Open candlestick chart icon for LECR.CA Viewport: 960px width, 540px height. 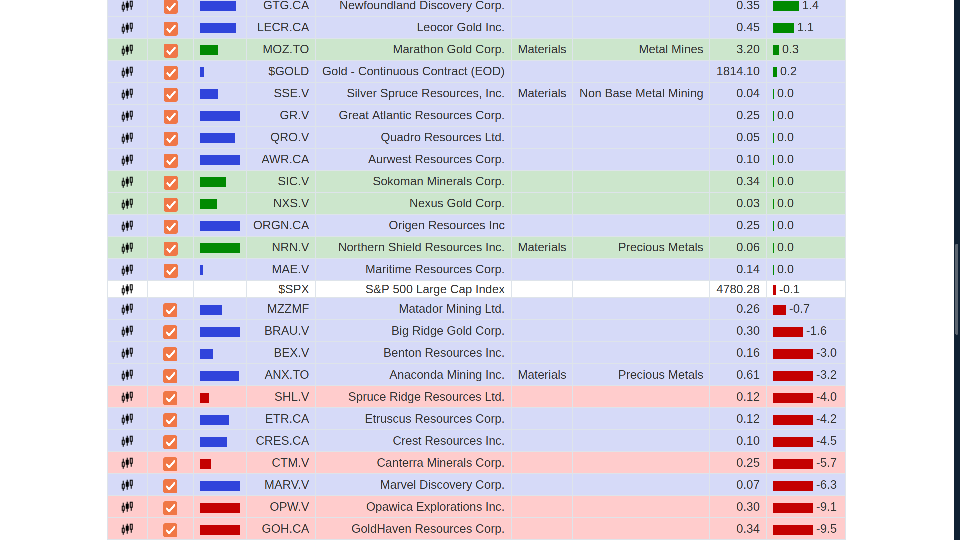[x=127, y=28]
